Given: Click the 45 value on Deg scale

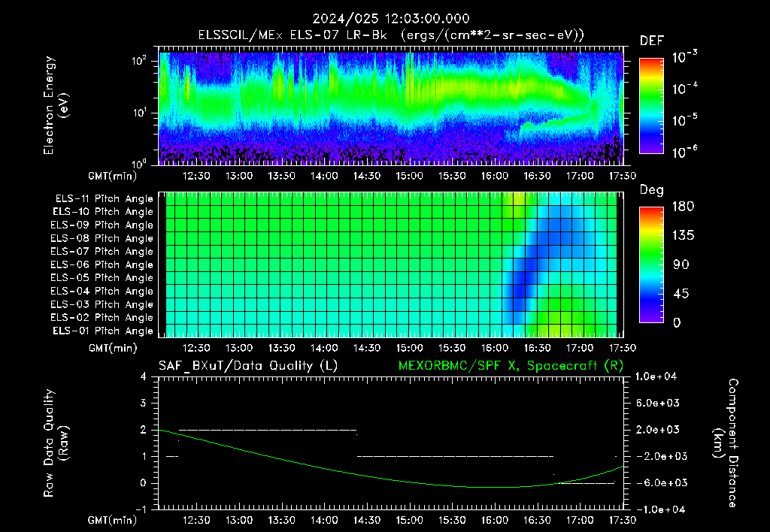Looking at the screenshot, I should (x=683, y=294).
